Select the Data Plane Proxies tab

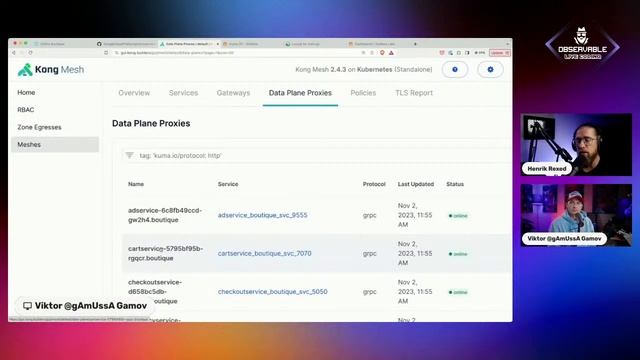(x=300, y=93)
